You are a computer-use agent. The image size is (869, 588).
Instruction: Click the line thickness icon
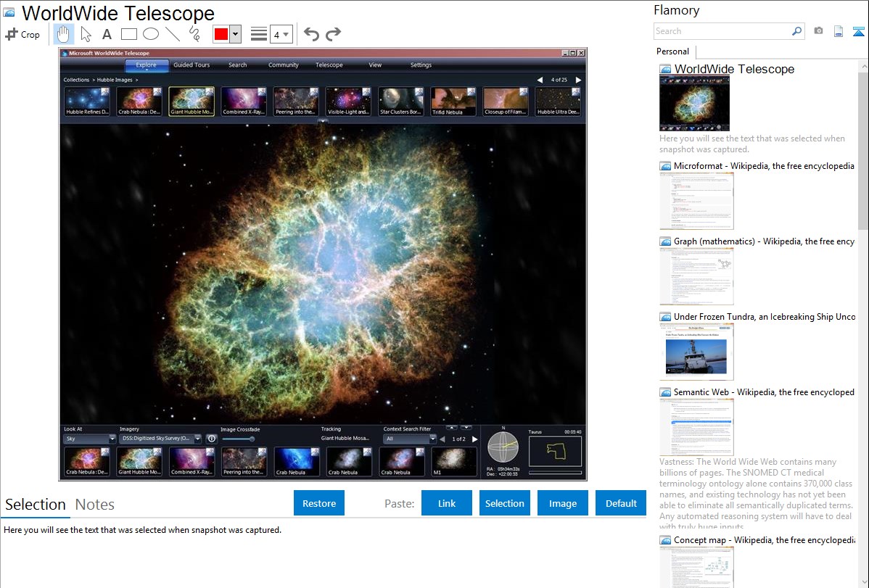click(x=259, y=34)
